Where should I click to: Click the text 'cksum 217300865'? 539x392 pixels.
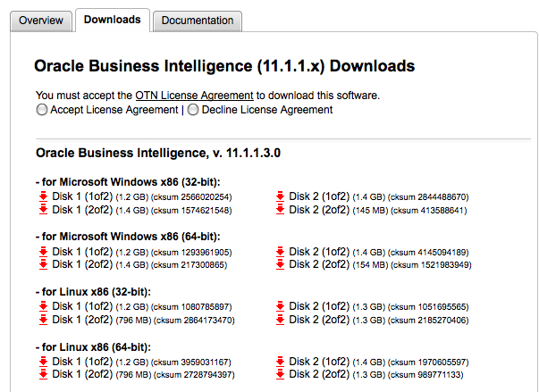189,265
